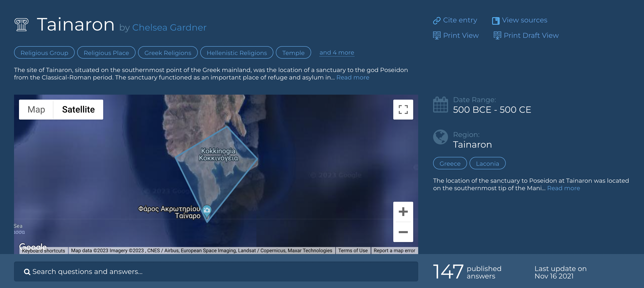Click the lighthouse camera marker on map
The width and height of the screenshot is (644, 288).
tap(207, 210)
